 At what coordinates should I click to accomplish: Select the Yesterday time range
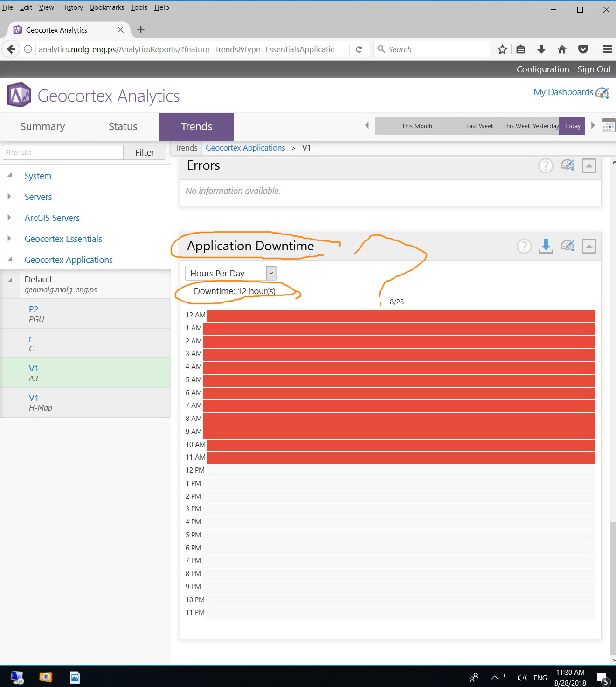click(x=546, y=126)
